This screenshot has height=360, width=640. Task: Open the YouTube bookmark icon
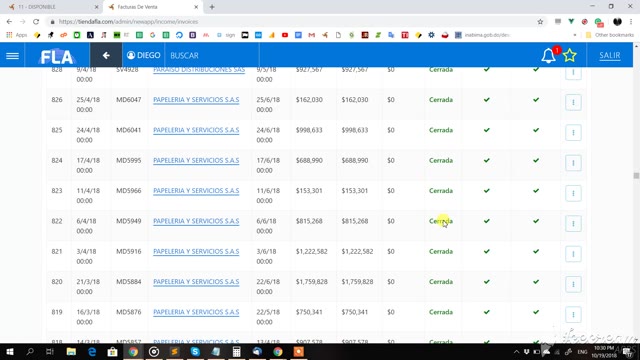tap(285, 35)
